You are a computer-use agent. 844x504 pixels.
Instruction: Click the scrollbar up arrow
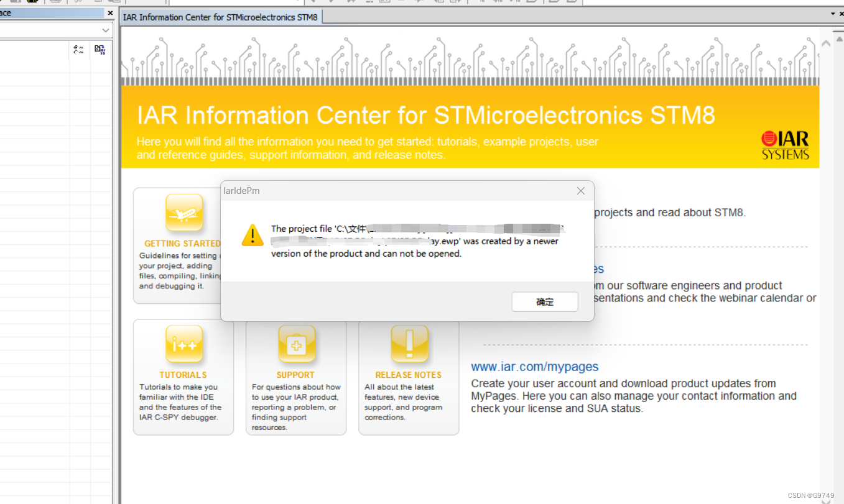[826, 44]
